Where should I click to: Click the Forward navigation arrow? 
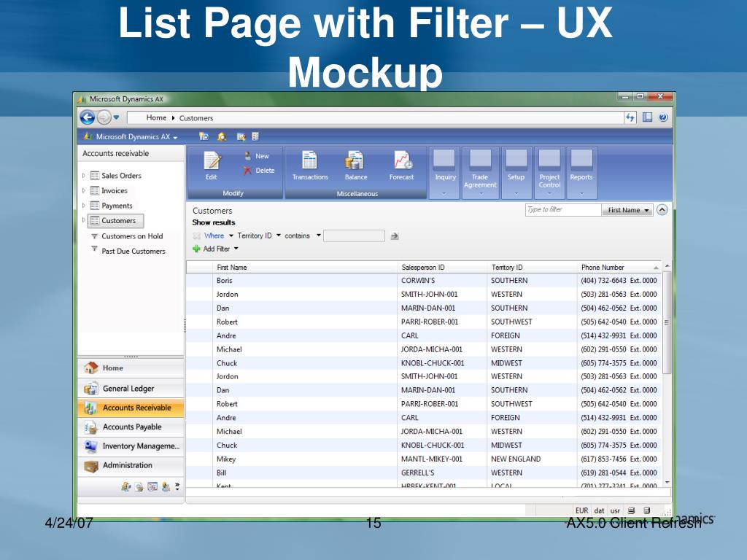click(104, 117)
